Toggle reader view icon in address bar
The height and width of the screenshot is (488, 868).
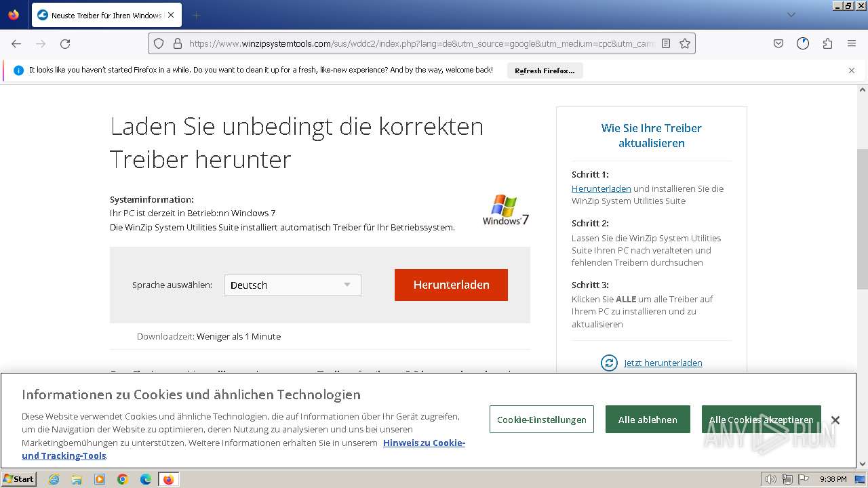coord(666,43)
